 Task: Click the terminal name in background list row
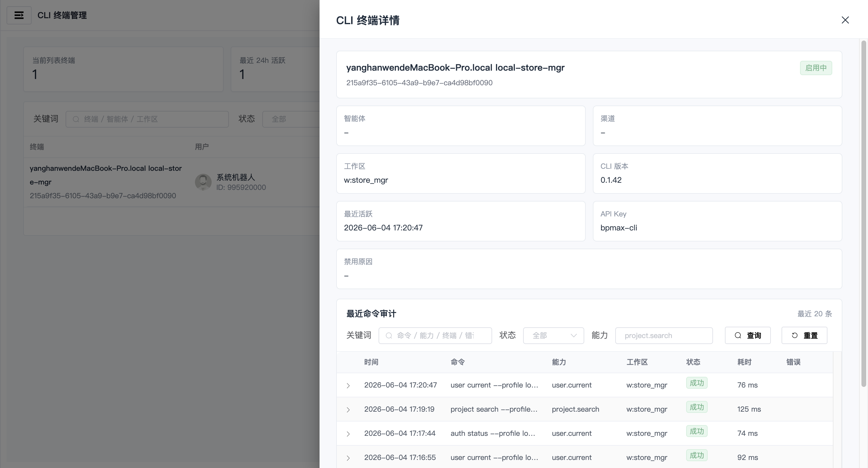[106, 175]
